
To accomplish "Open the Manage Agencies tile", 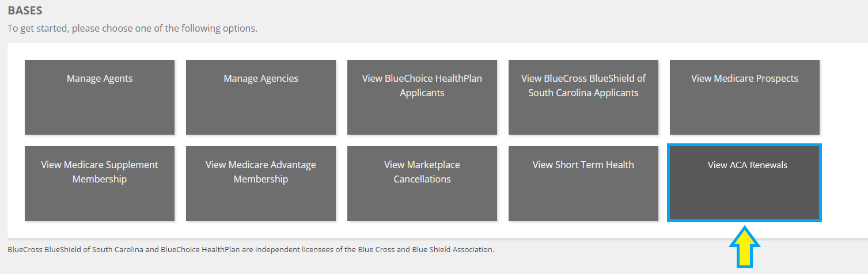I will (x=261, y=97).
